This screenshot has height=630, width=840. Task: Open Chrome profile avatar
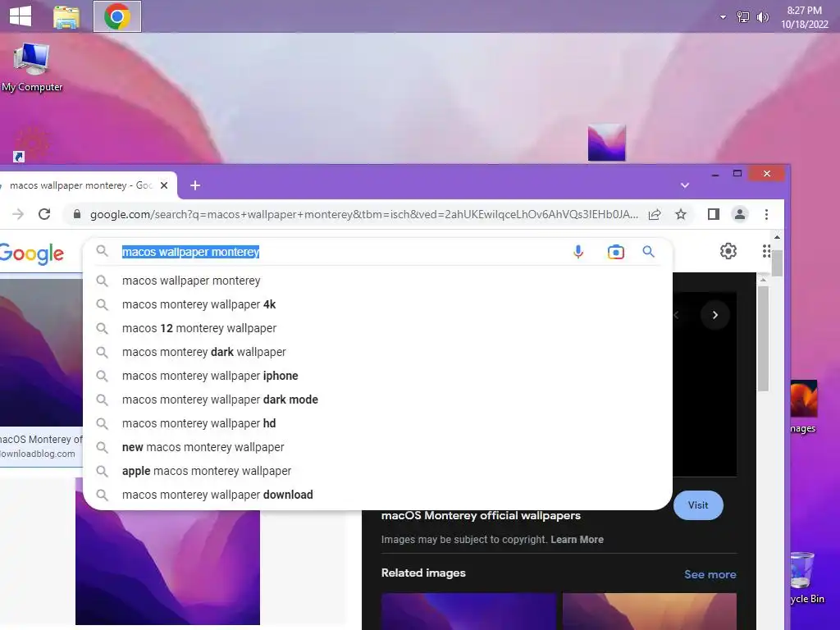point(740,214)
